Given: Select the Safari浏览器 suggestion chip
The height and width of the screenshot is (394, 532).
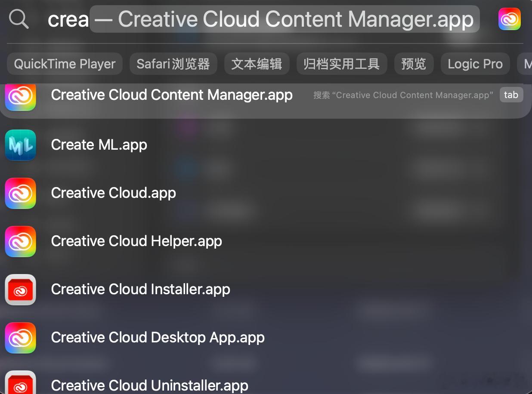Looking at the screenshot, I should coord(173,64).
